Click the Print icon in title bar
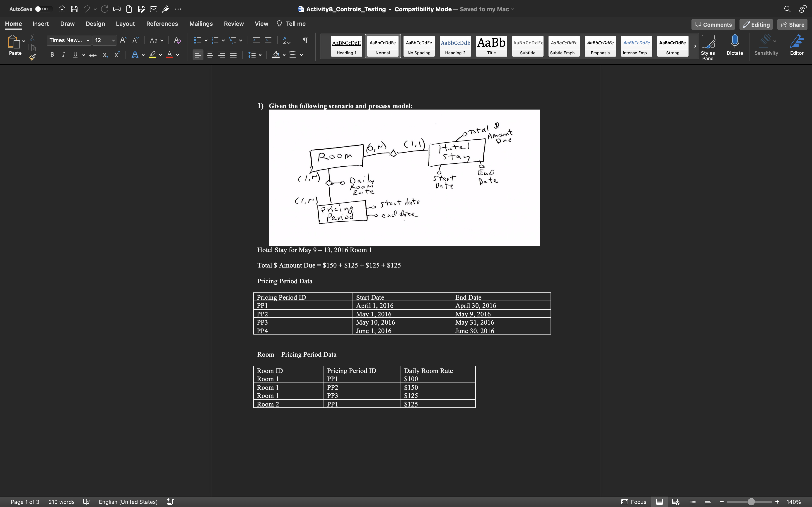The width and height of the screenshot is (812, 507). (x=117, y=9)
